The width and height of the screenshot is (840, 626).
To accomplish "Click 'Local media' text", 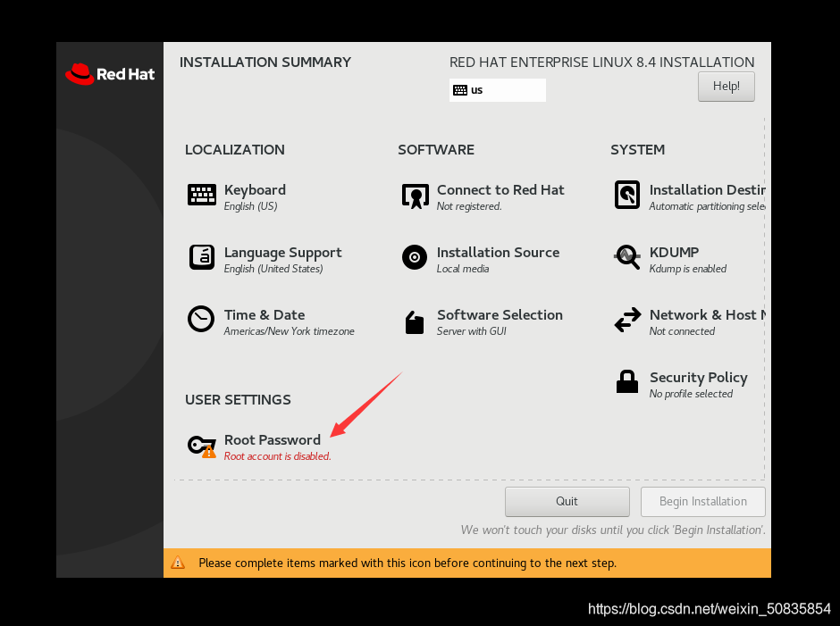I will click(x=463, y=269).
